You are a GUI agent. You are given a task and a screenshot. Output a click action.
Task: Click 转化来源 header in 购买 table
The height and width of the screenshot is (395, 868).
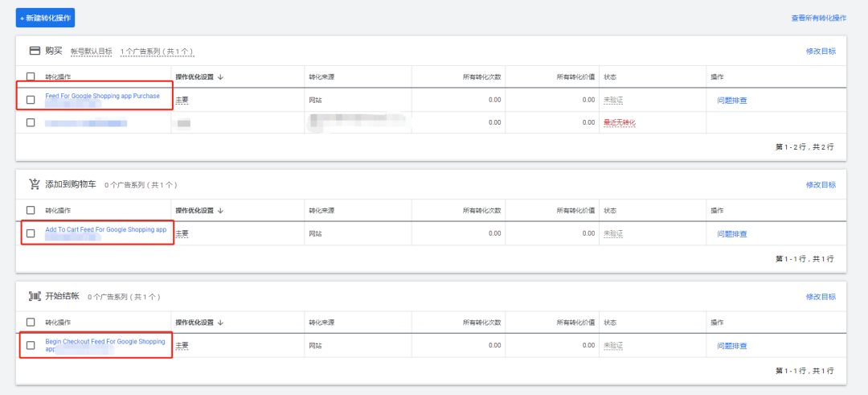[x=321, y=77]
